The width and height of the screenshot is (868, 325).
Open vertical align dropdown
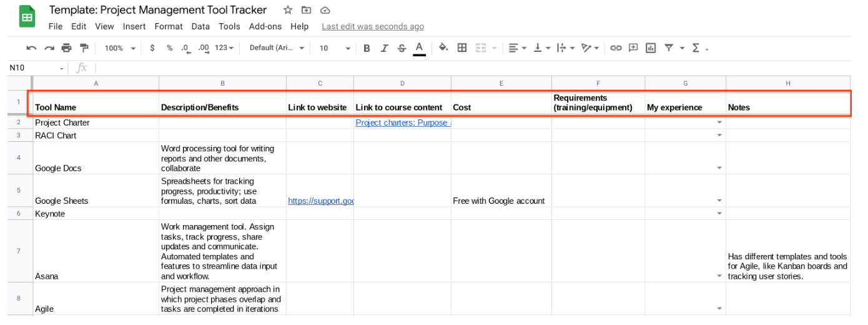[541, 48]
